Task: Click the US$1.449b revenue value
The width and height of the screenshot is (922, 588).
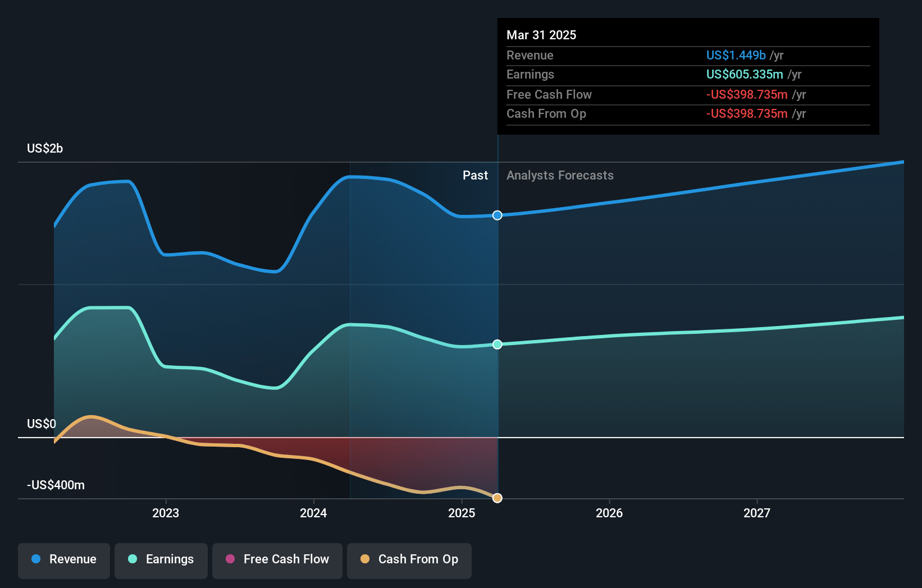Action: pos(736,56)
